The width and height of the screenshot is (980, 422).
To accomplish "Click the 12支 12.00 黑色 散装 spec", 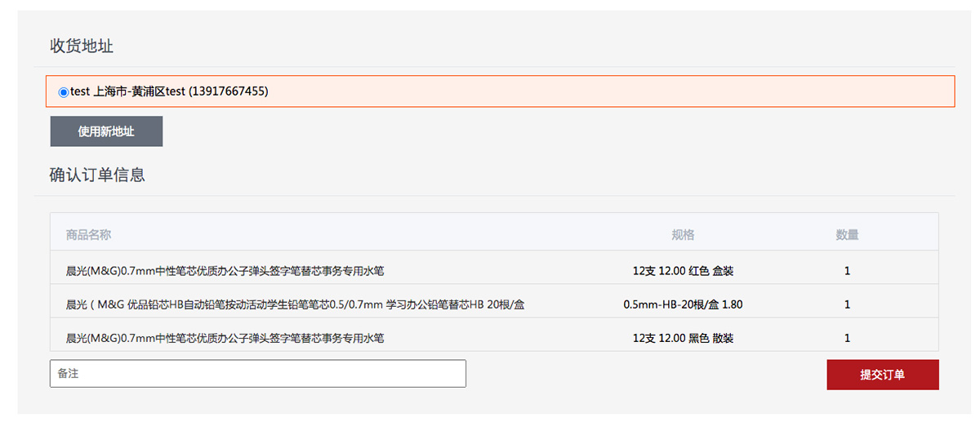I will (x=683, y=338).
